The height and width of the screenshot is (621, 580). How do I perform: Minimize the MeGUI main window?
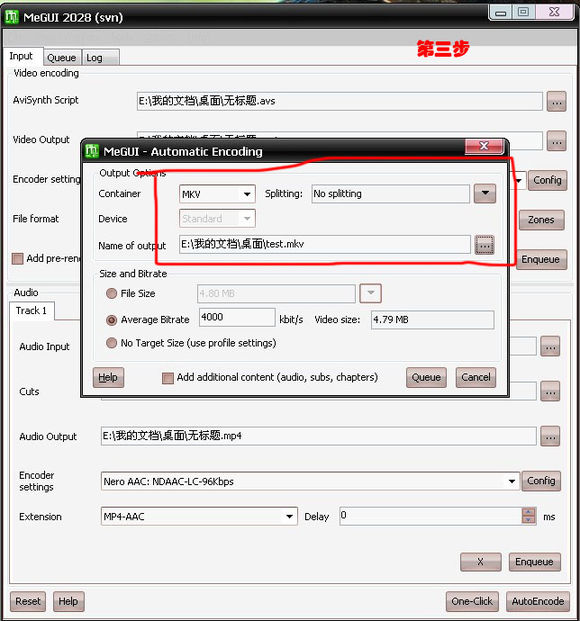(x=501, y=12)
